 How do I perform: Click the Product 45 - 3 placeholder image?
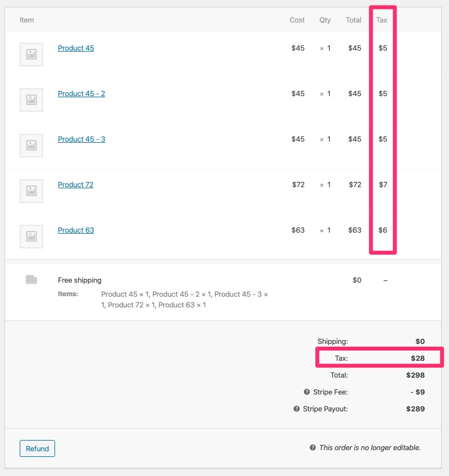31,145
